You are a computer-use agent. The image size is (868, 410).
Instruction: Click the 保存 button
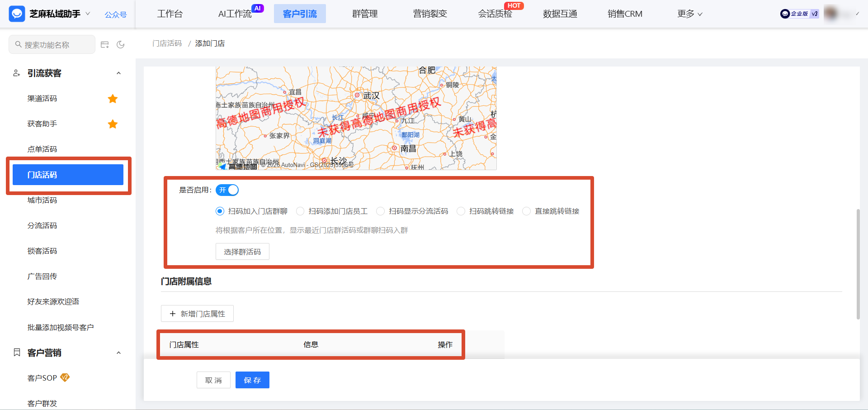252,380
